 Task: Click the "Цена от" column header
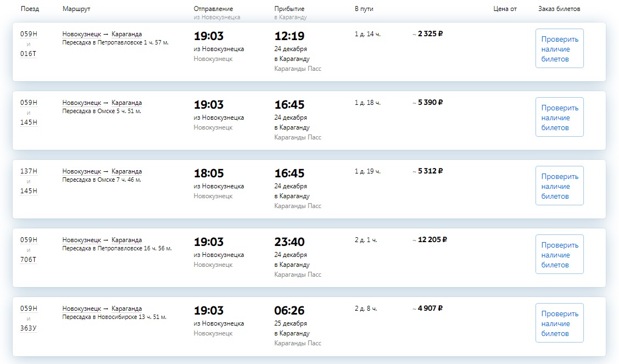coord(505,9)
